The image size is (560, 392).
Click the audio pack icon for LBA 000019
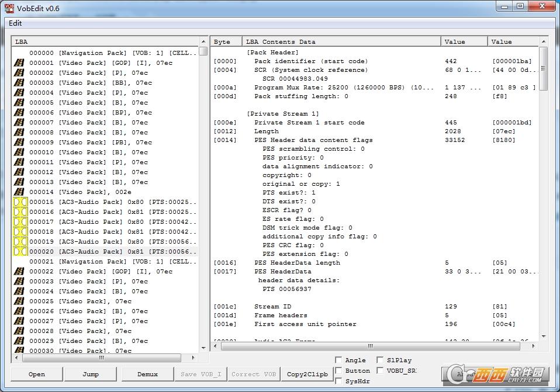20,242
